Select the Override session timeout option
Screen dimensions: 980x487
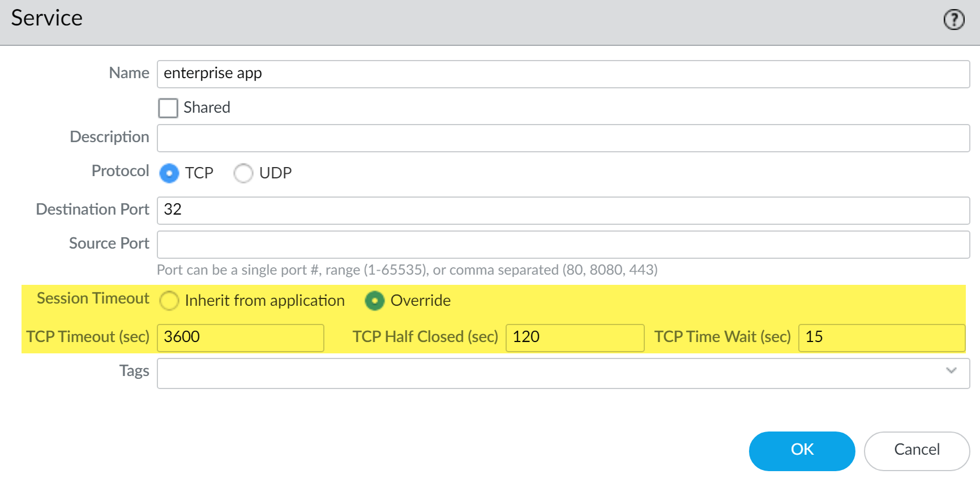pyautogui.click(x=375, y=301)
